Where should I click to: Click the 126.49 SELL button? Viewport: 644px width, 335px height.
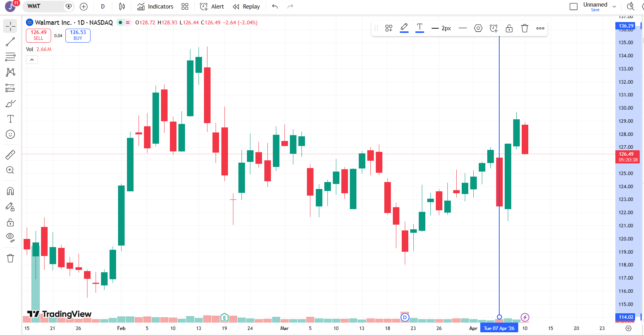[x=38, y=35]
